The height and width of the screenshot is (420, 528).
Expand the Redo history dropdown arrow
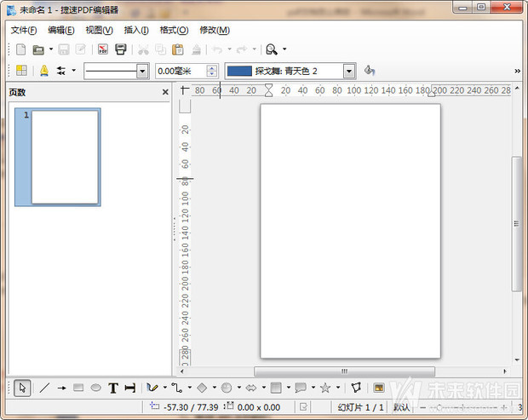tap(255, 49)
